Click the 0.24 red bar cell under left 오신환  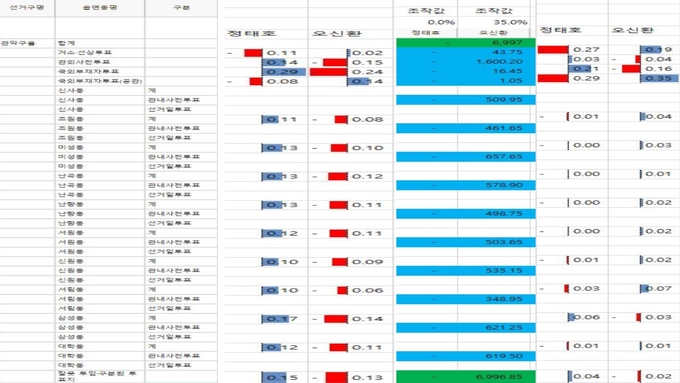351,72
